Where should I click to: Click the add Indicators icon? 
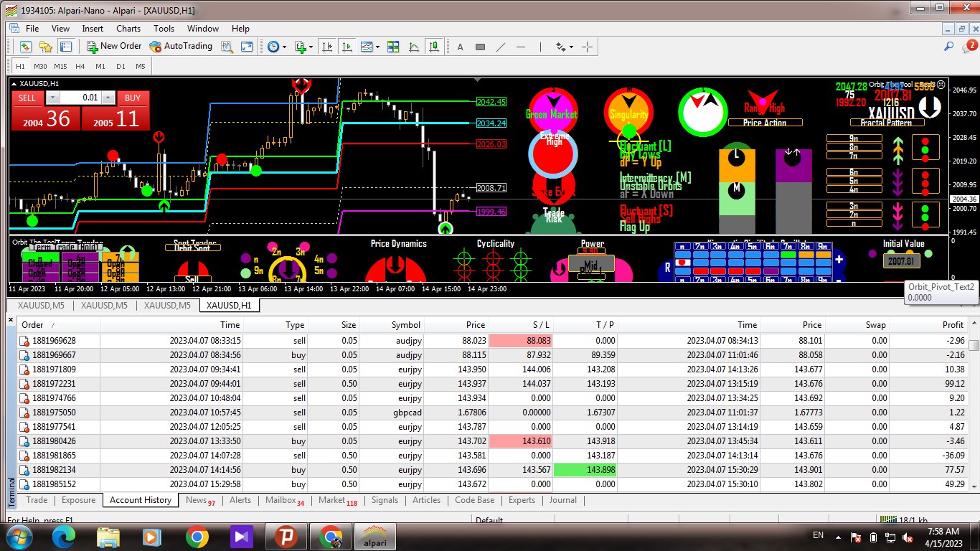tap(301, 47)
